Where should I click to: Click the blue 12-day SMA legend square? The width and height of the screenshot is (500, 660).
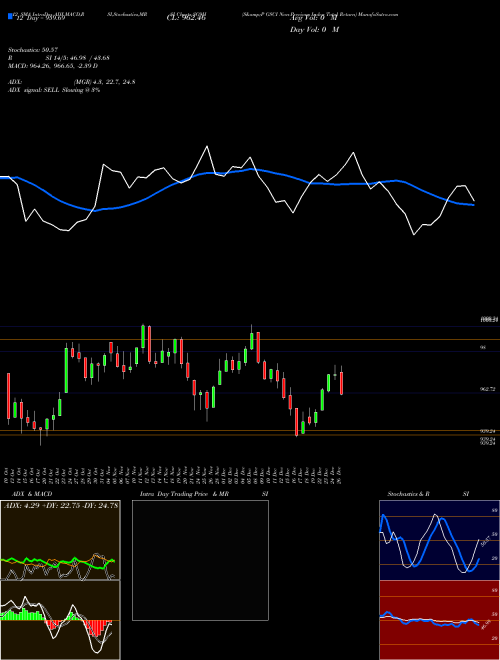point(10,17)
